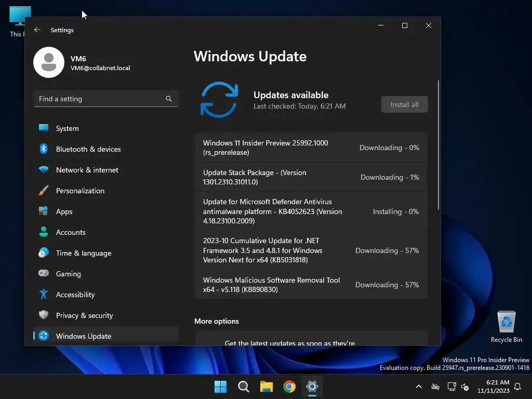
Task: Go to Time & language
Action: pyautogui.click(x=106, y=253)
